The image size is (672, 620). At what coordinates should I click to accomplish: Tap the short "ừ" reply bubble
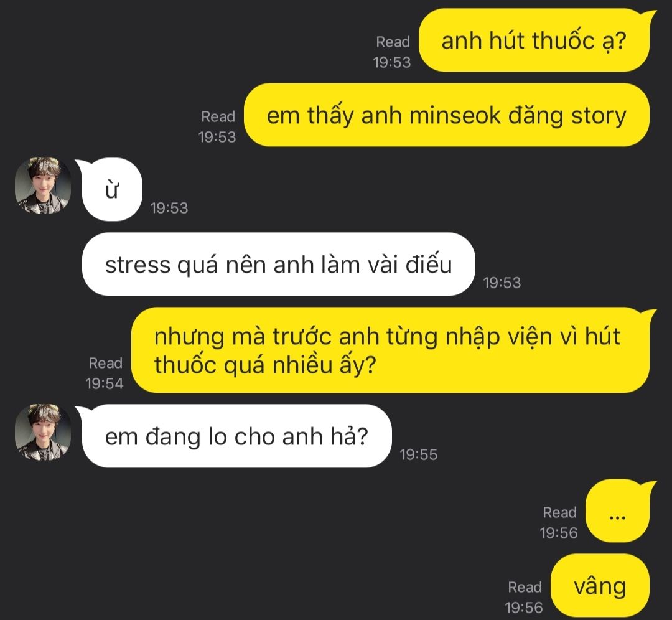pos(110,189)
